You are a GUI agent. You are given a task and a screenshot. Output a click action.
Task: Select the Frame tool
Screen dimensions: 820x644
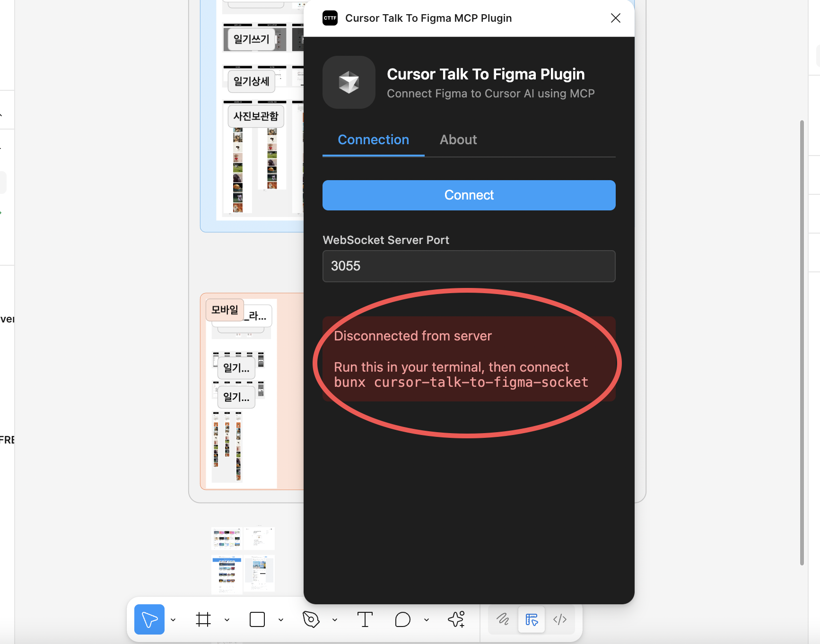tap(203, 619)
